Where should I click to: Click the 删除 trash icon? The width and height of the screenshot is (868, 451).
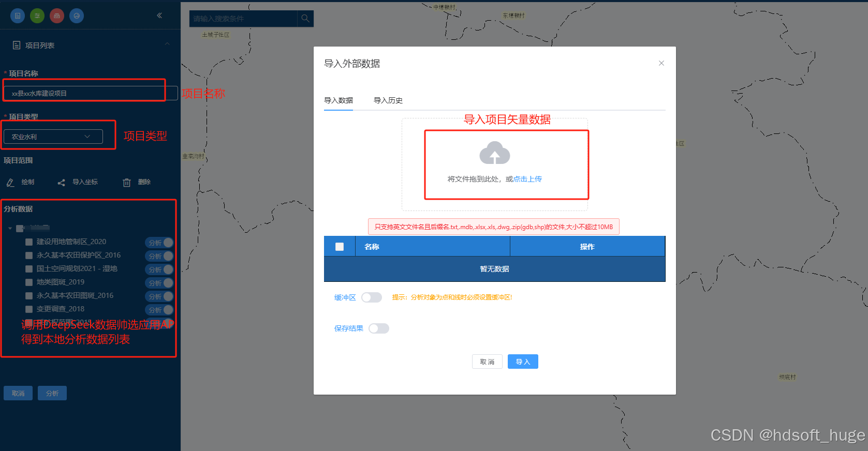pos(127,182)
